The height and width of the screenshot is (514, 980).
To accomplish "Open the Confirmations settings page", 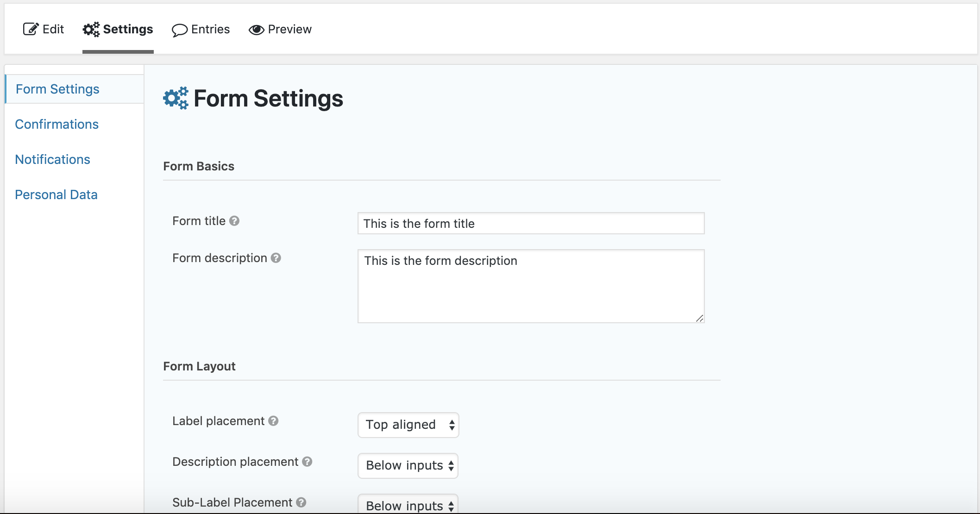I will 57,124.
